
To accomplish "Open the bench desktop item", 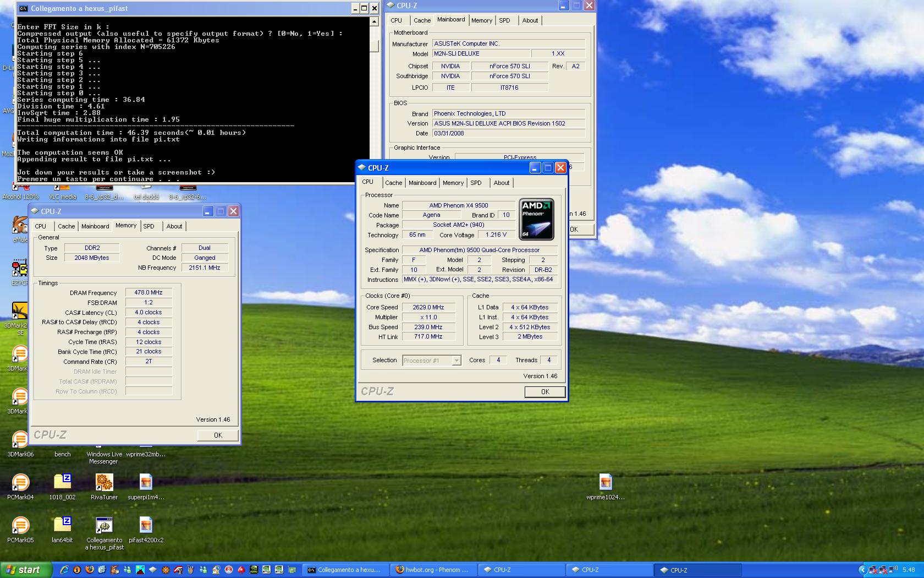I will (62, 454).
